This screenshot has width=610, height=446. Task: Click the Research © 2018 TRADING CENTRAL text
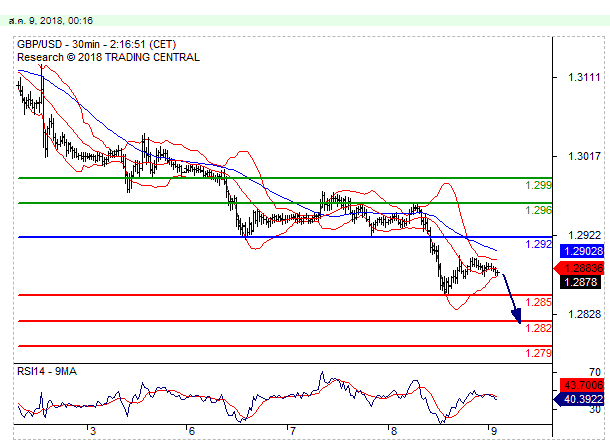click(x=108, y=57)
